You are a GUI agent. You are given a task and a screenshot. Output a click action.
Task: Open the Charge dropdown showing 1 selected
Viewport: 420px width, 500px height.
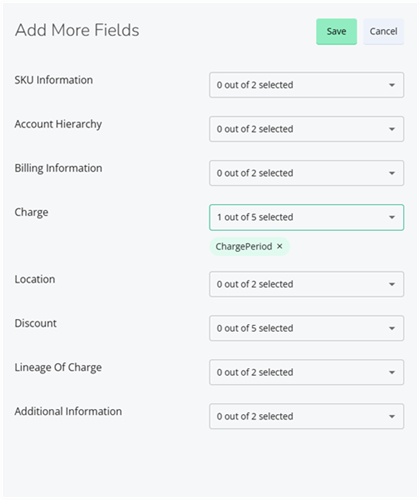[x=306, y=217]
